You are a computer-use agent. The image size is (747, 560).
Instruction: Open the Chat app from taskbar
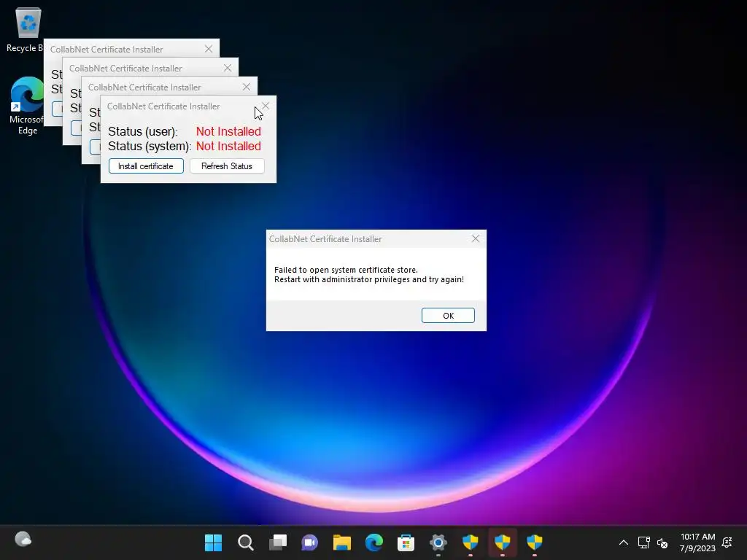tap(309, 542)
